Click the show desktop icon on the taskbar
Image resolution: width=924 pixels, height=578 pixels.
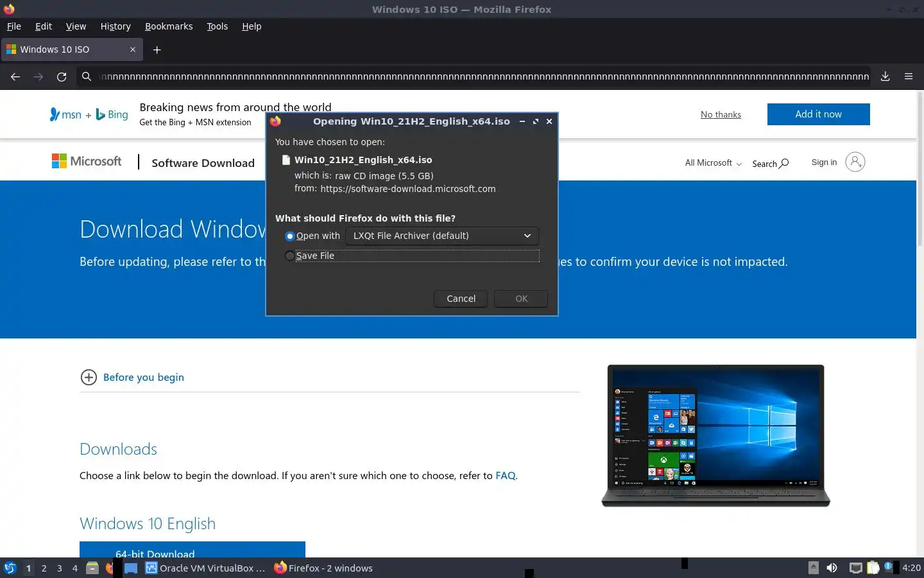(x=131, y=568)
